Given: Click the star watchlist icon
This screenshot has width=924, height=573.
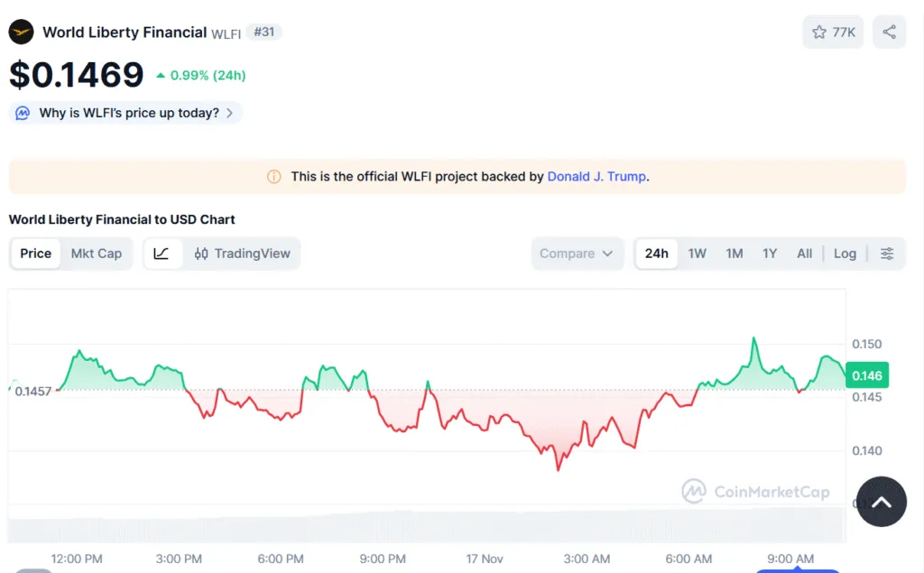Looking at the screenshot, I should click(819, 32).
